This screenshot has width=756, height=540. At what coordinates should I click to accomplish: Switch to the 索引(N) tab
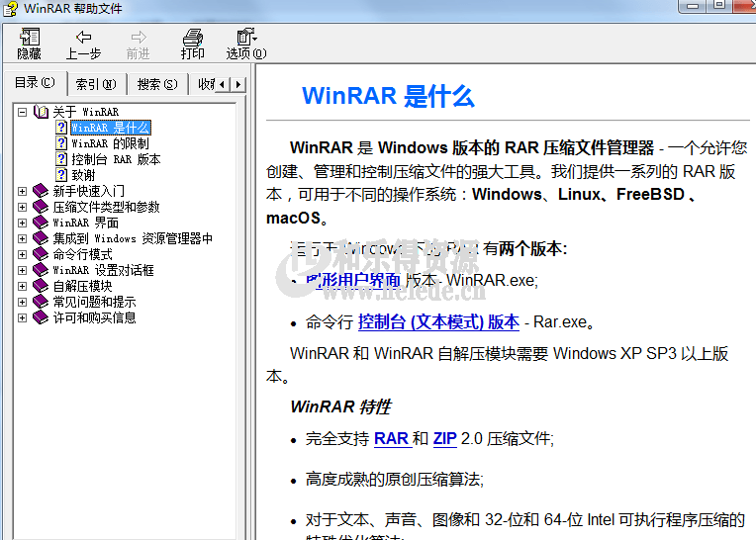pos(96,84)
